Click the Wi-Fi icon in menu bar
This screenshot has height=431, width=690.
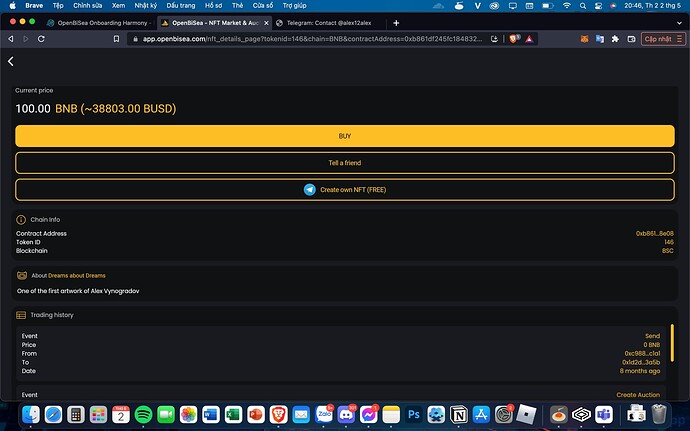tap(567, 6)
